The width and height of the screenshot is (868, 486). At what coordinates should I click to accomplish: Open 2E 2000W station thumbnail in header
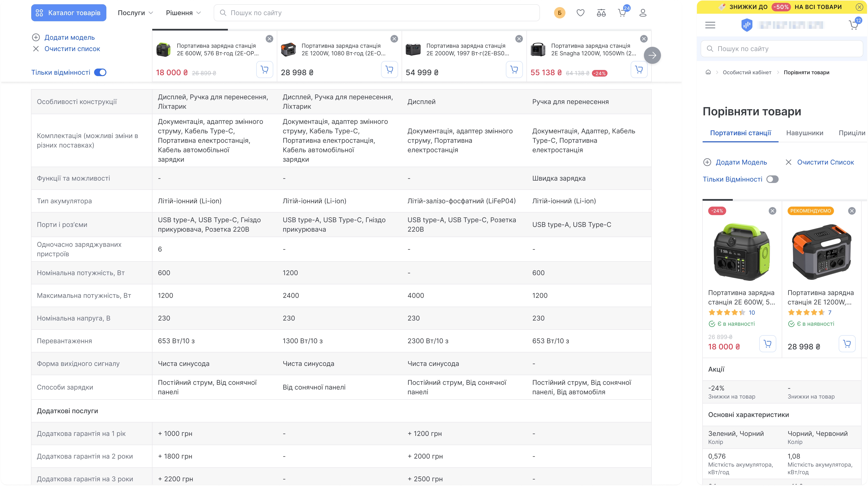[413, 50]
